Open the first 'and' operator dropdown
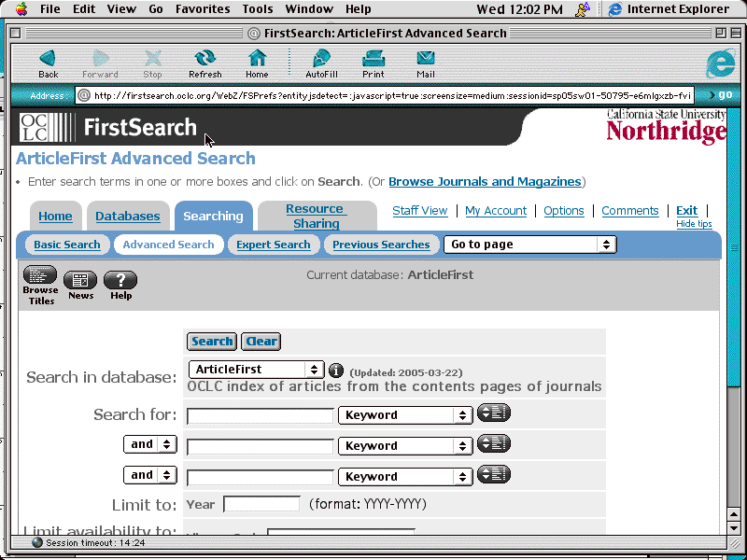747x560 pixels. tap(150, 444)
